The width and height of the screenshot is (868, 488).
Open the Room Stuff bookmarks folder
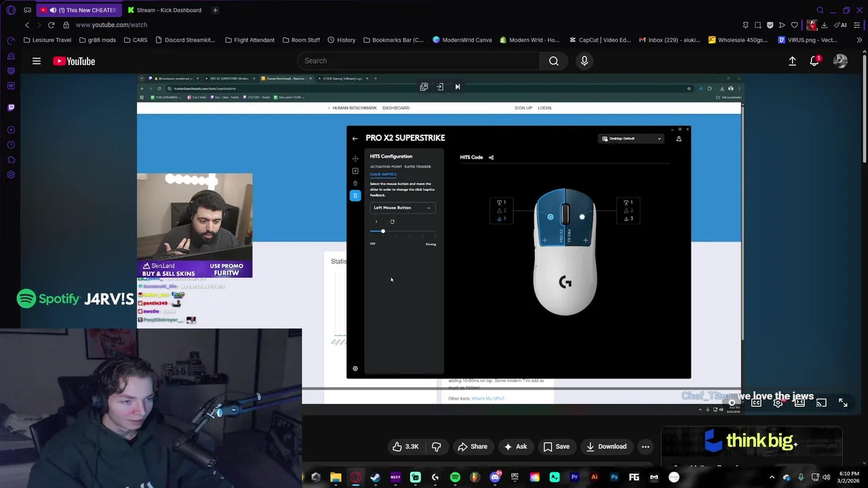tap(300, 40)
